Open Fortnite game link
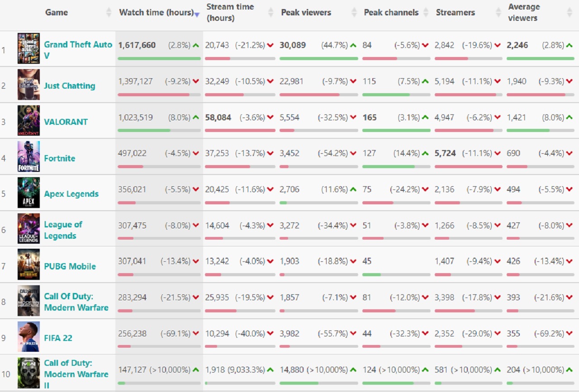 point(60,158)
